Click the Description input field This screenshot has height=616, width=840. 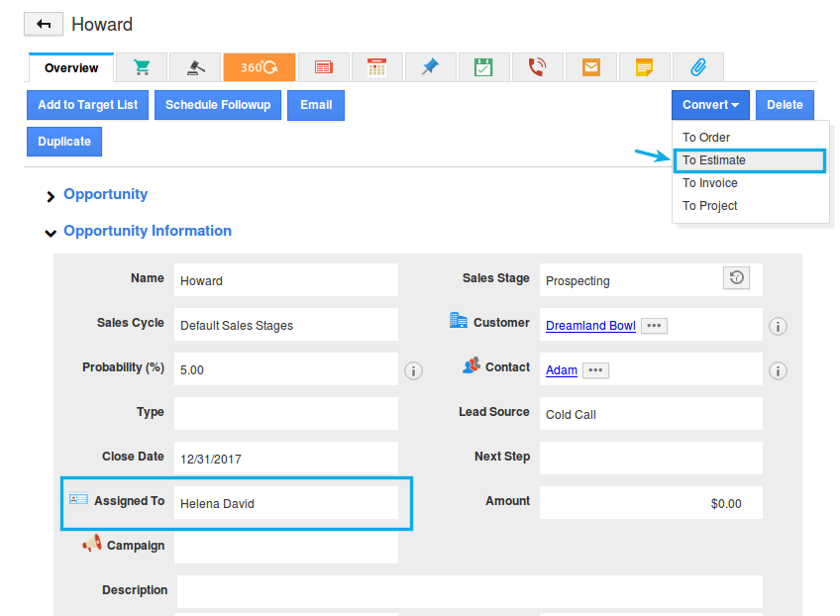[x=470, y=591]
